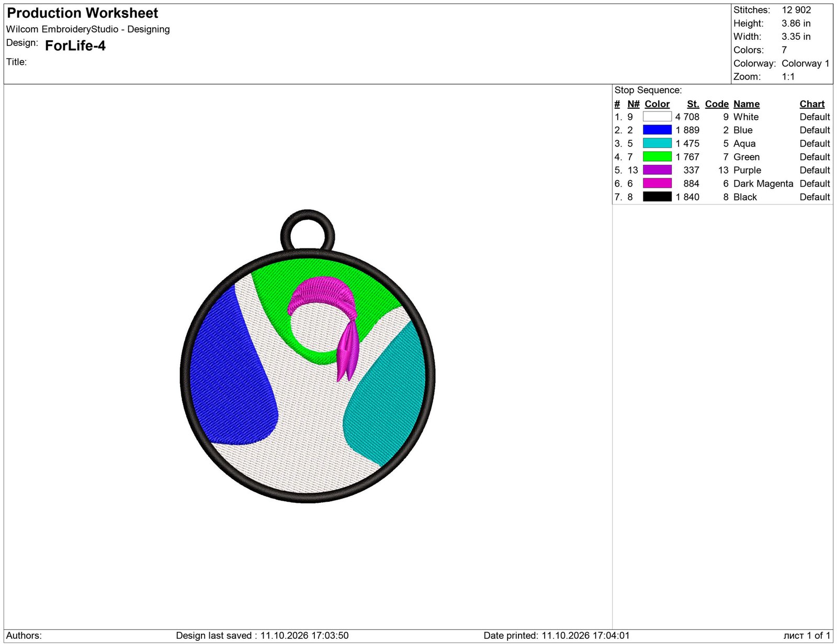Click the embroidery design preview image

tap(308, 356)
